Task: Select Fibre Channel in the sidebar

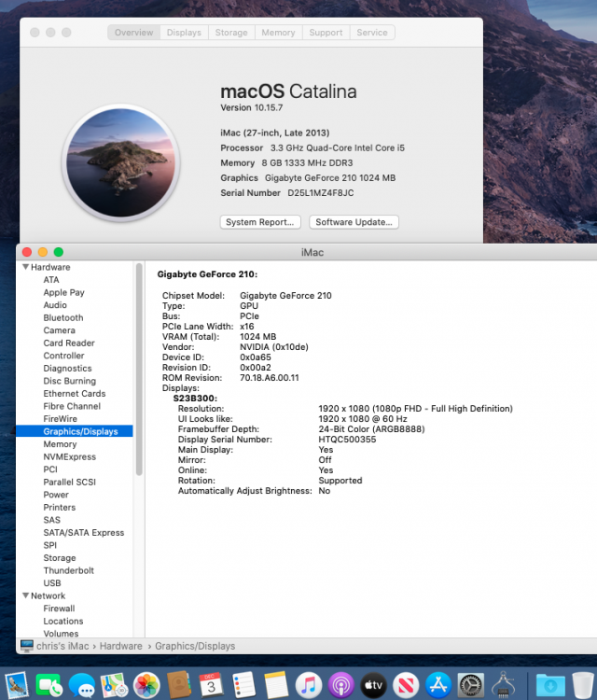Action: click(72, 406)
